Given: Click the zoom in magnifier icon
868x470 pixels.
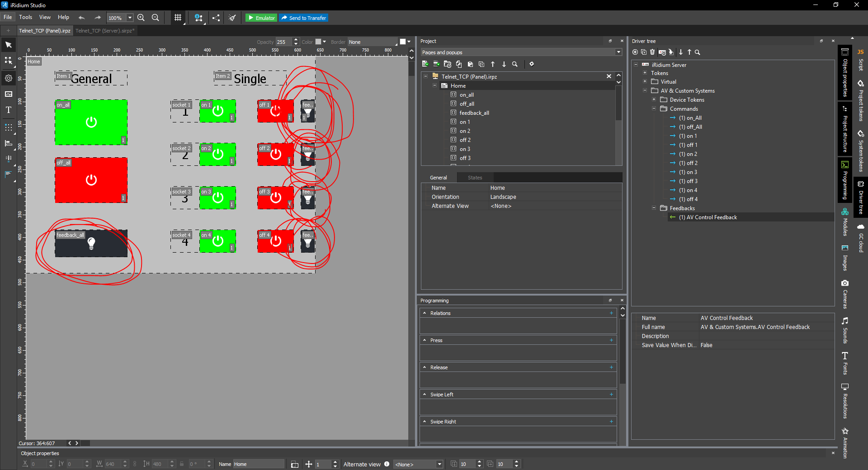Looking at the screenshot, I should click(141, 18).
